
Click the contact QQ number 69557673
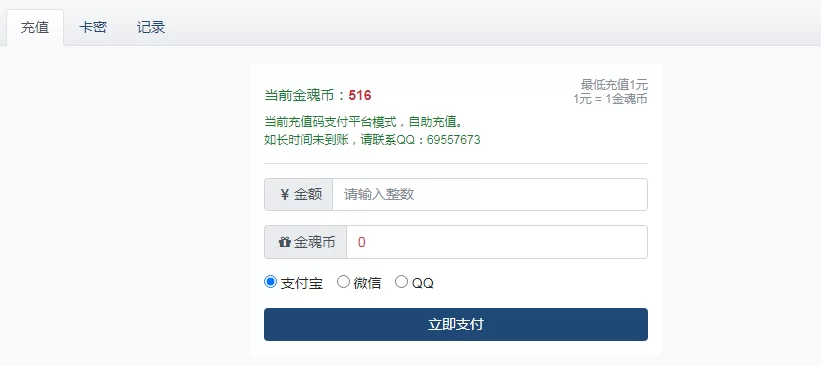pyautogui.click(x=453, y=140)
